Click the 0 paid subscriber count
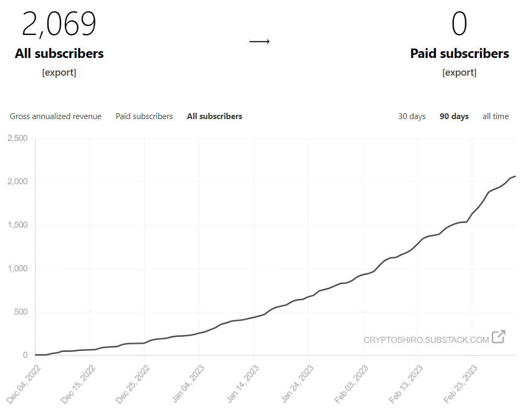 pyautogui.click(x=459, y=23)
